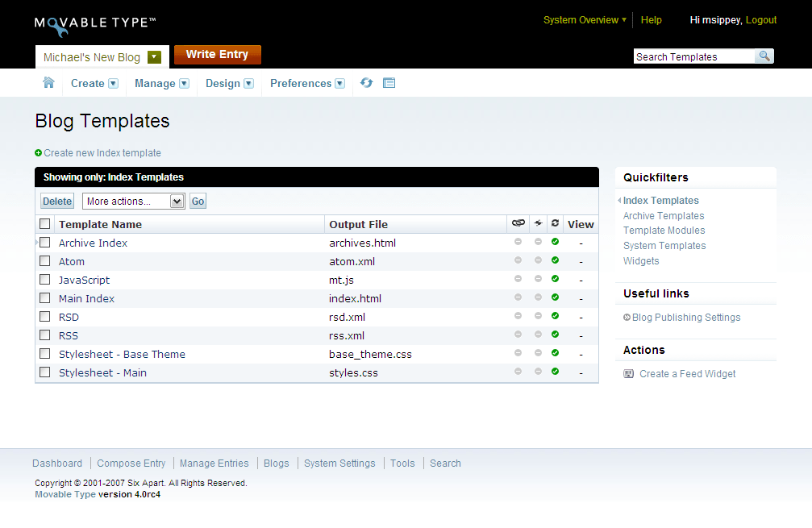This screenshot has width=812, height=528.
Task: Click the Movable Type logo
Action: coord(95,26)
